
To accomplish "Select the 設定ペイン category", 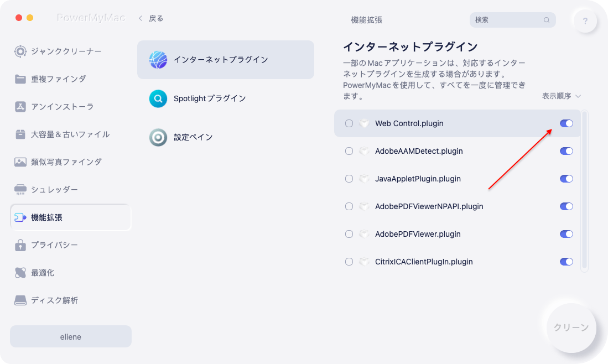I will coord(226,137).
